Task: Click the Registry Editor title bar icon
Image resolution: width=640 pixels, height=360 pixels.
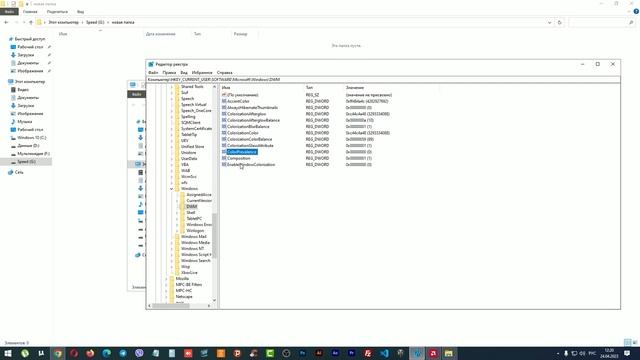Action: pyautogui.click(x=151, y=64)
